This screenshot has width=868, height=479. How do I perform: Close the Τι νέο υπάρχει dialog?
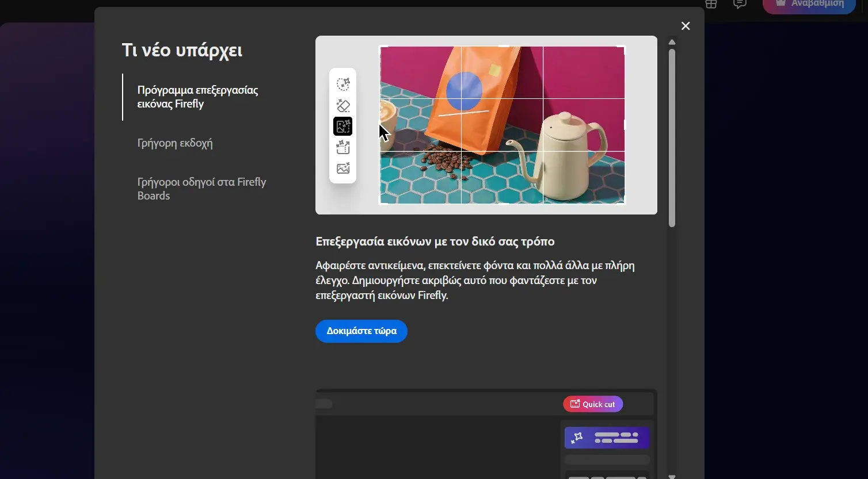[685, 26]
